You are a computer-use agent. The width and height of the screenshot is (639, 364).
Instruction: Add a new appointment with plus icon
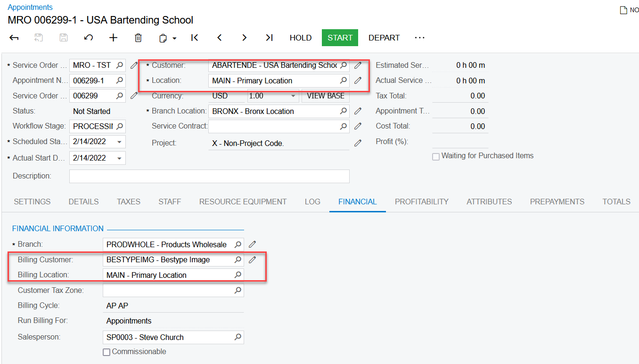point(113,38)
